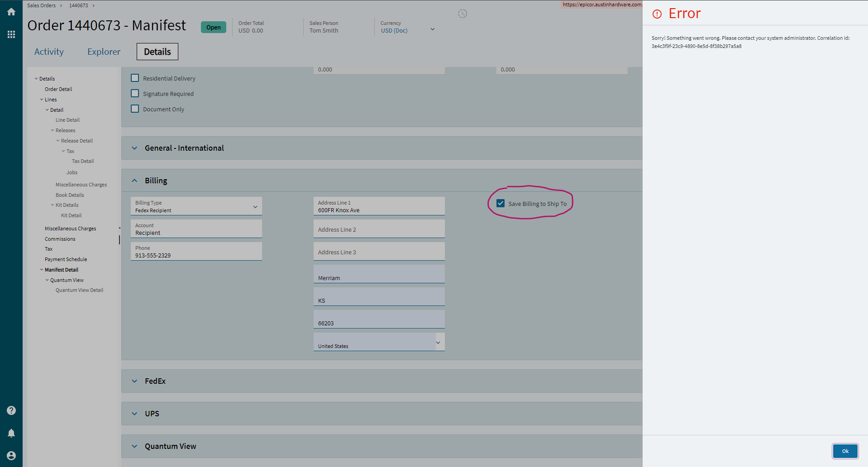Check the Signature Required option

(x=134, y=93)
